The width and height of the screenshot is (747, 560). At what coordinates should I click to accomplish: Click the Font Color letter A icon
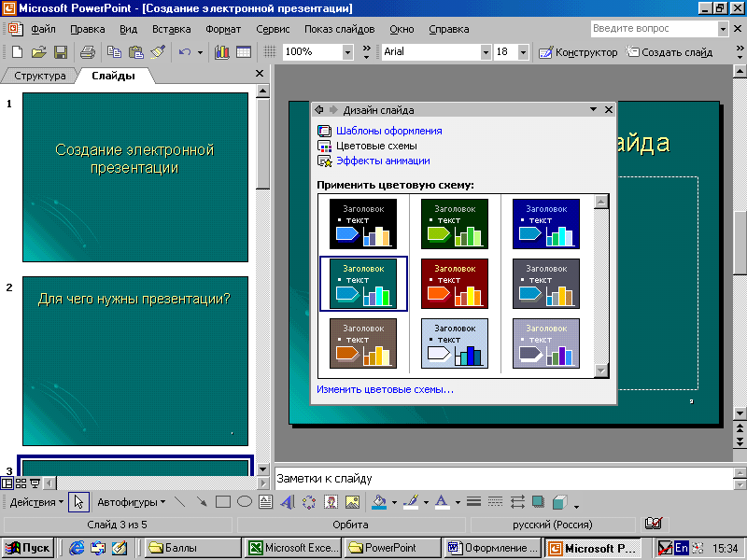[442, 502]
